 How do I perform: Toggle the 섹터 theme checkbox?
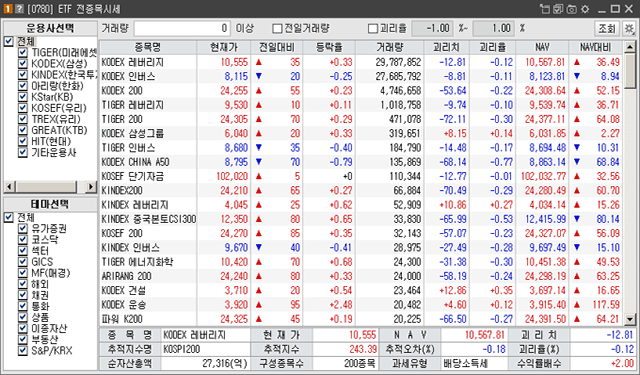click(23, 250)
